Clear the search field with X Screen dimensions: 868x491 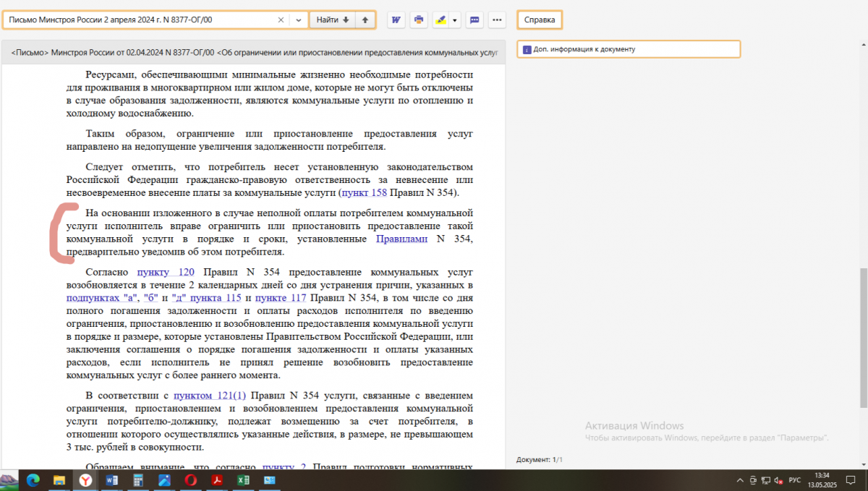[281, 20]
